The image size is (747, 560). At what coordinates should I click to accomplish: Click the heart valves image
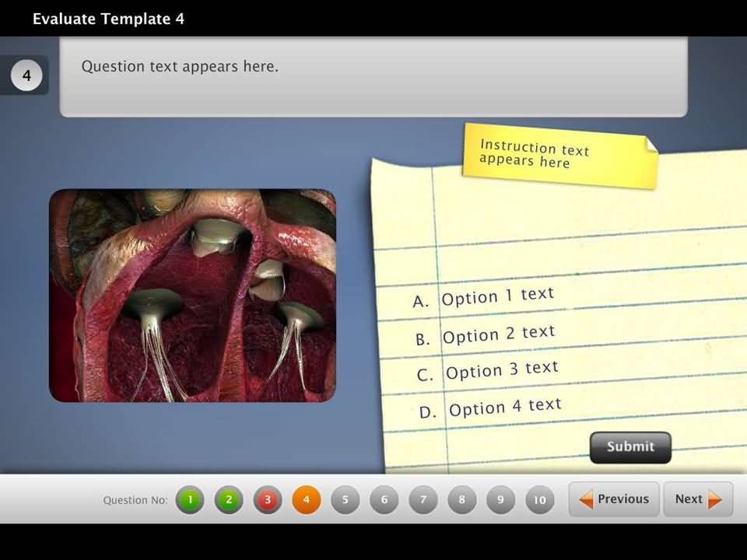[x=192, y=296]
